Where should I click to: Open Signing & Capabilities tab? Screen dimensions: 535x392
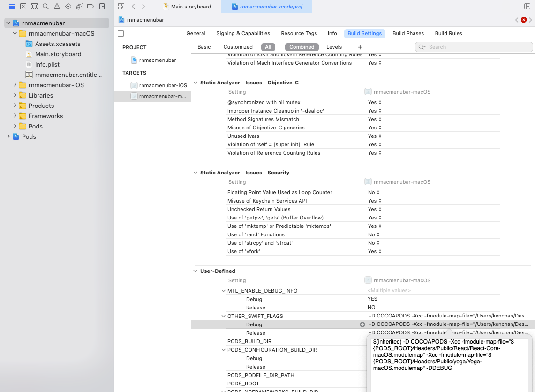pyautogui.click(x=243, y=33)
